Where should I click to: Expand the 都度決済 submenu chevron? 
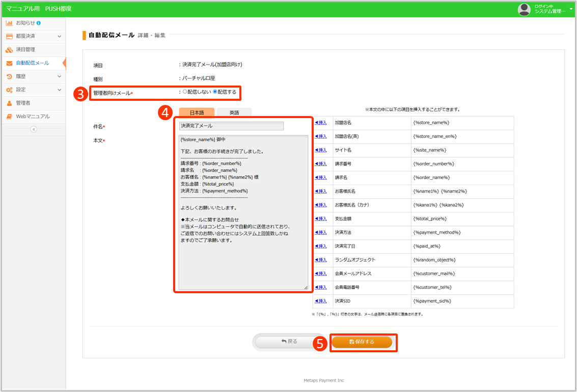(59, 36)
